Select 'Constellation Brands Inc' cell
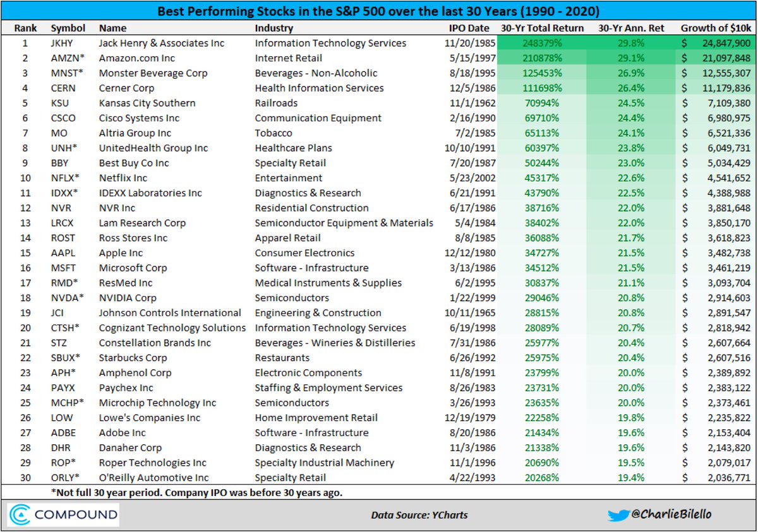 coord(155,343)
